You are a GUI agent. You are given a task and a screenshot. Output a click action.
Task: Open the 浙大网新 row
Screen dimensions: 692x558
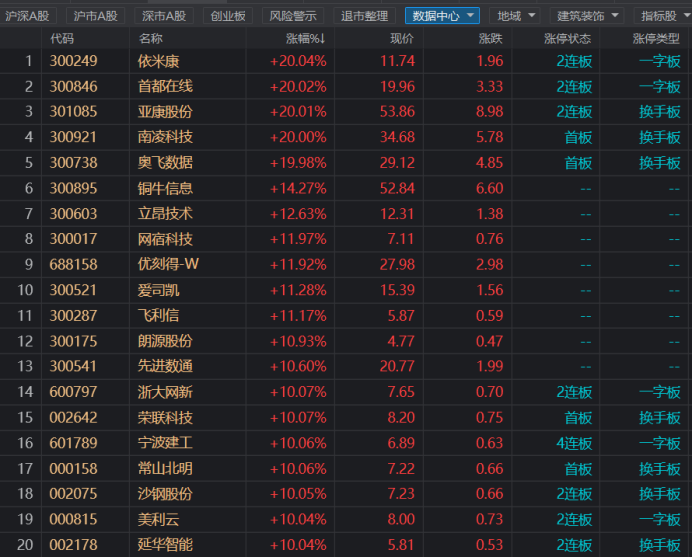(x=346, y=392)
